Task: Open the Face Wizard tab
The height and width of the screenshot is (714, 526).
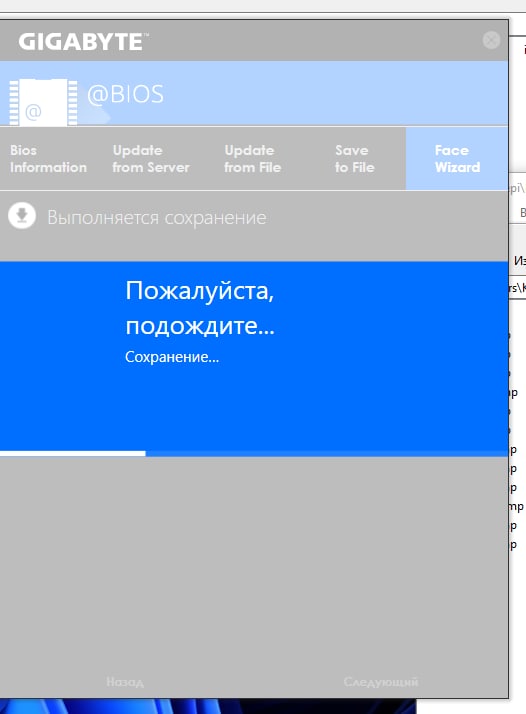Action: (457, 158)
